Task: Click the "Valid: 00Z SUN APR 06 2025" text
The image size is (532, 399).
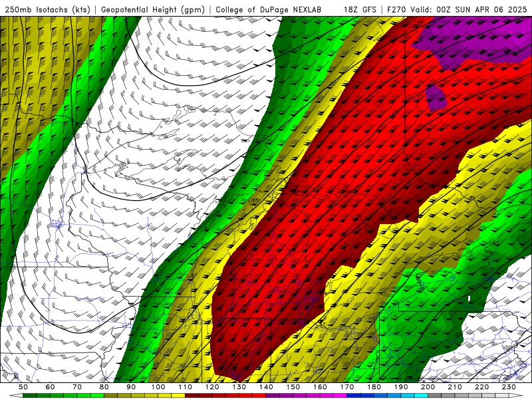Action: tap(469, 9)
